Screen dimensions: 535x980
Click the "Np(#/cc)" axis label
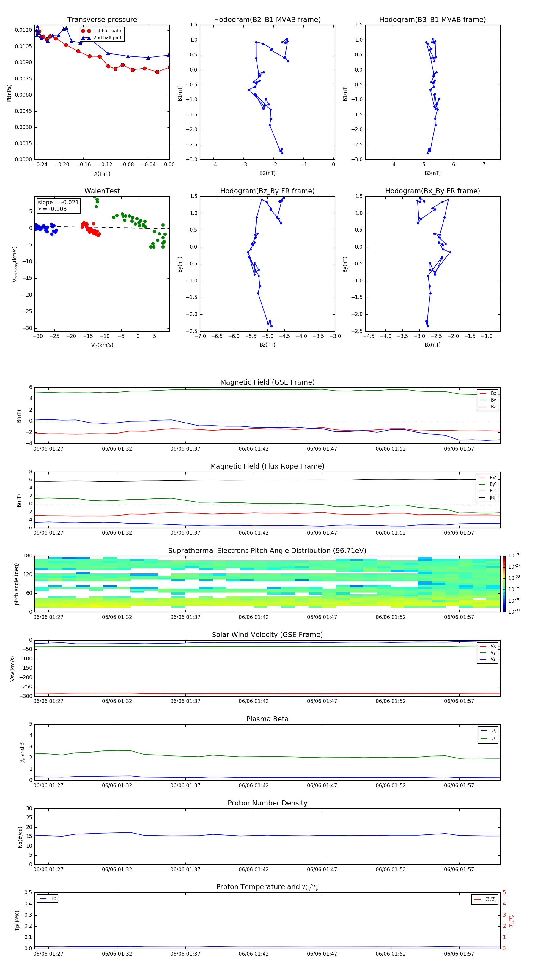21,837
